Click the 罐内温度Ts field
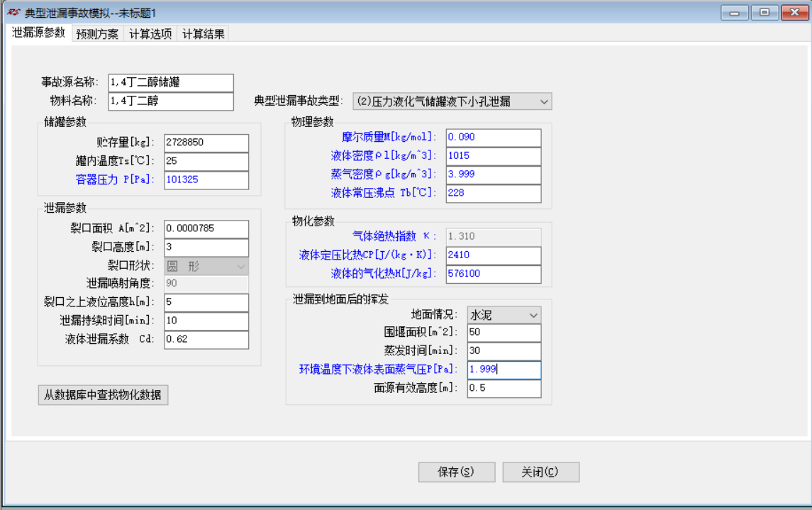 [206, 161]
